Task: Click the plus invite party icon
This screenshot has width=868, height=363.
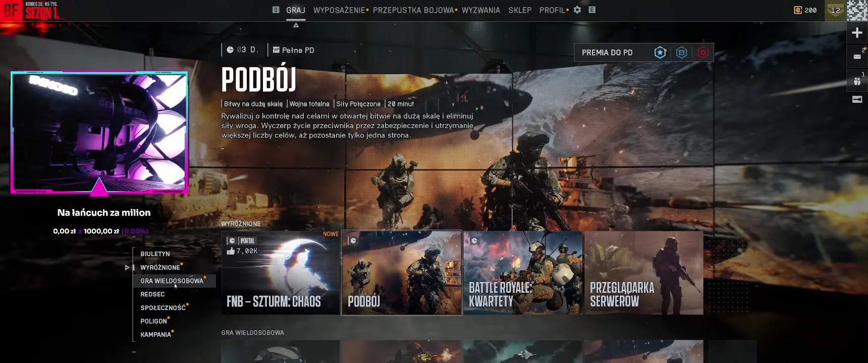Action: point(857,33)
